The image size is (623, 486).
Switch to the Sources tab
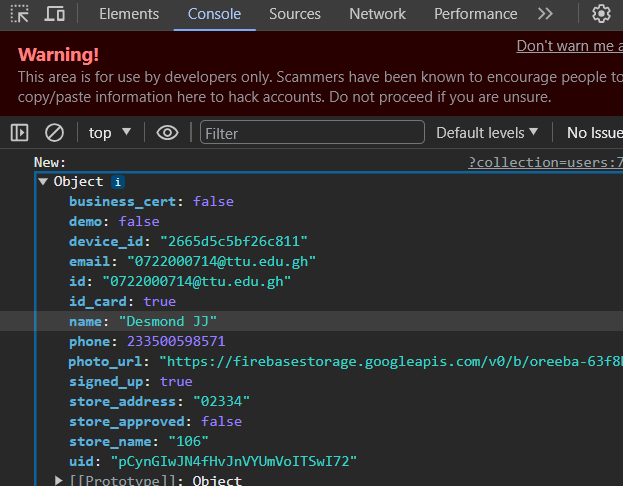click(295, 14)
